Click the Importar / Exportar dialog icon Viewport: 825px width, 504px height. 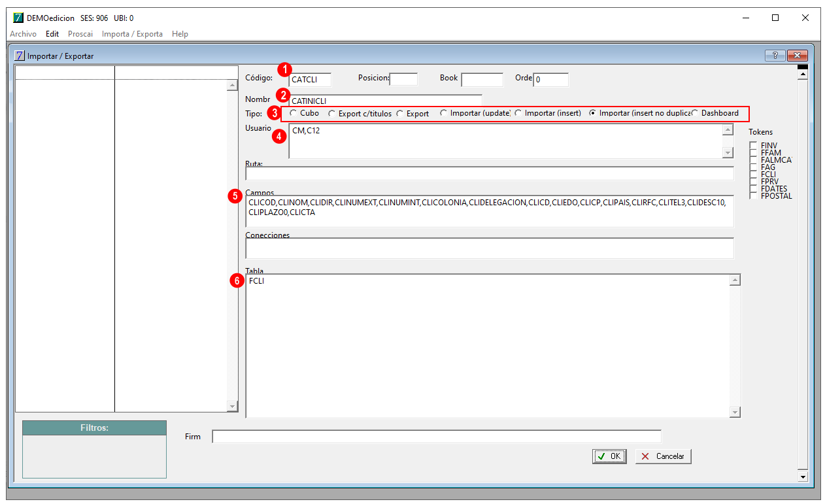pyautogui.click(x=19, y=56)
